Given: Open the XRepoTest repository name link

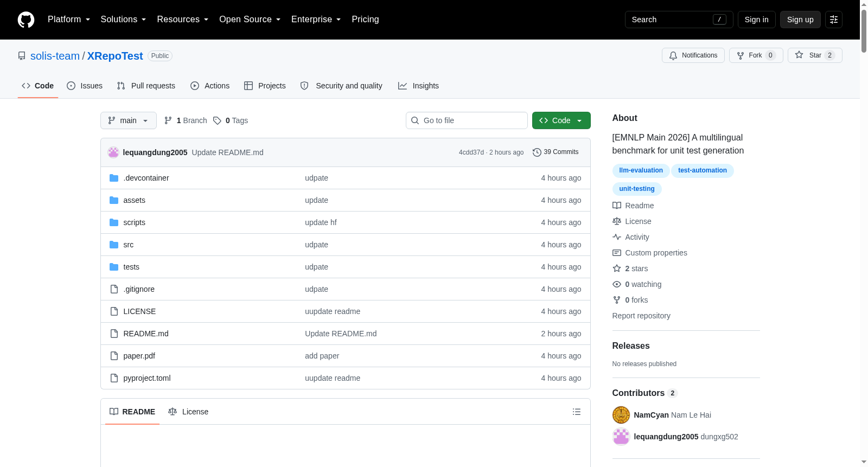Looking at the screenshot, I should click(x=115, y=56).
